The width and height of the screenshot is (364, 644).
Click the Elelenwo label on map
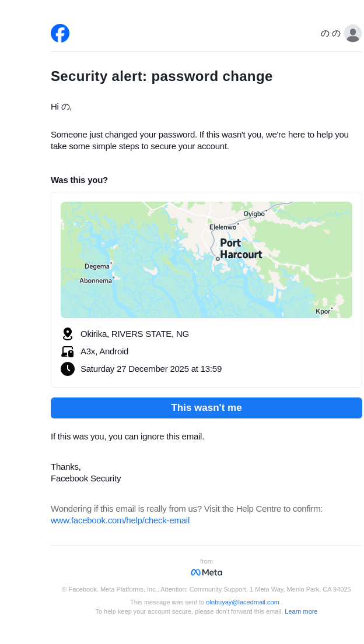click(223, 227)
